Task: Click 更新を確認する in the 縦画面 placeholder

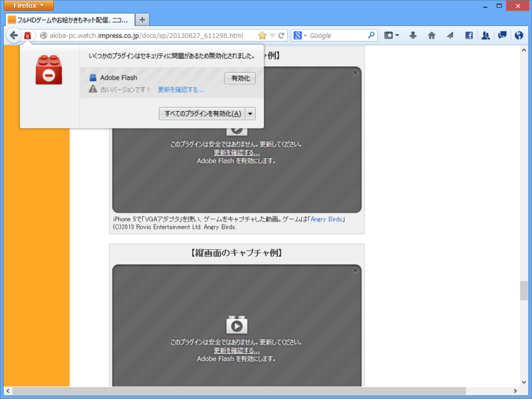Action: pyautogui.click(x=237, y=350)
